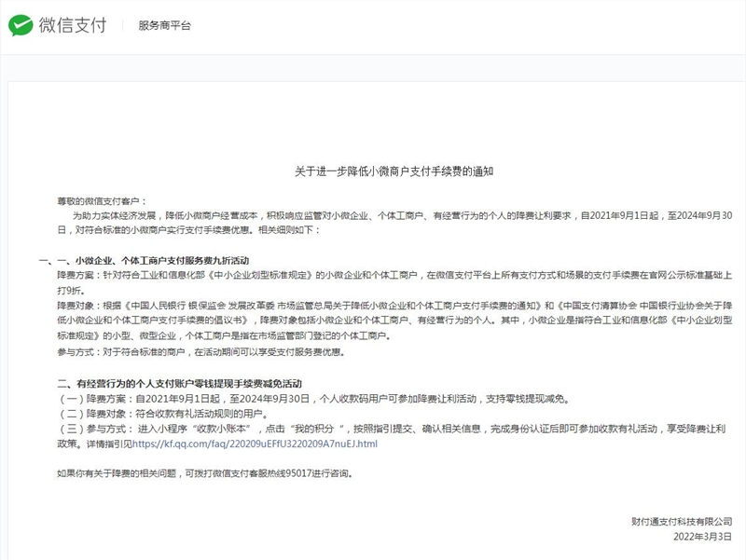Click the 详情指引见 text before the link
The image size is (746, 560).
[x=104, y=444]
